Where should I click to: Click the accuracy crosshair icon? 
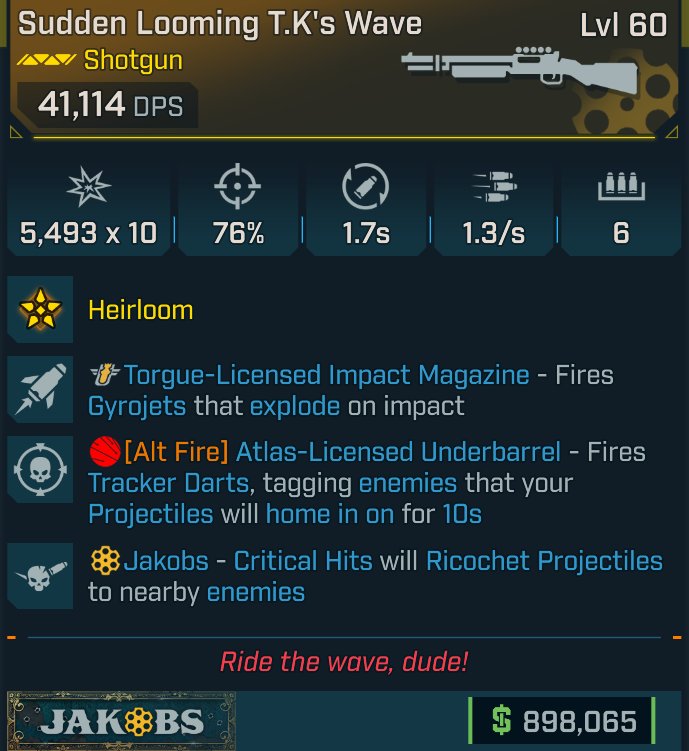click(x=237, y=186)
